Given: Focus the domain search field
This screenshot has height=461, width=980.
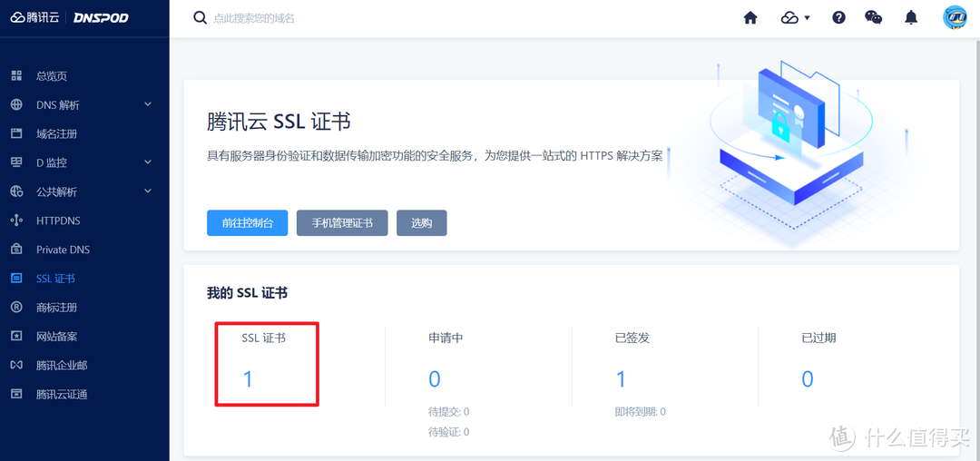Looking at the screenshot, I should (253, 18).
